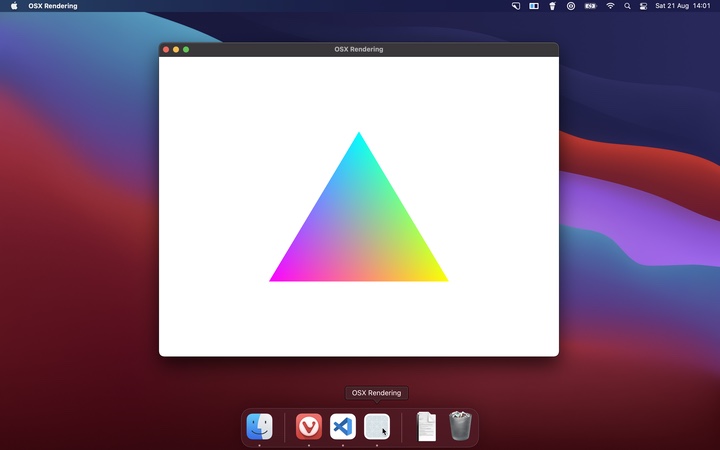Open Spotlight search in the menu bar
The width and height of the screenshot is (720, 450).
pos(627,6)
